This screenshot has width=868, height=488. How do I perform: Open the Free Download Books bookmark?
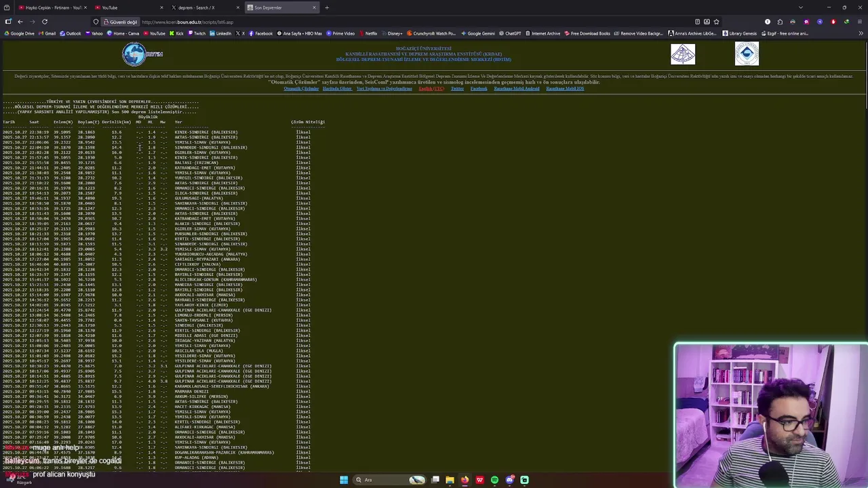click(587, 33)
